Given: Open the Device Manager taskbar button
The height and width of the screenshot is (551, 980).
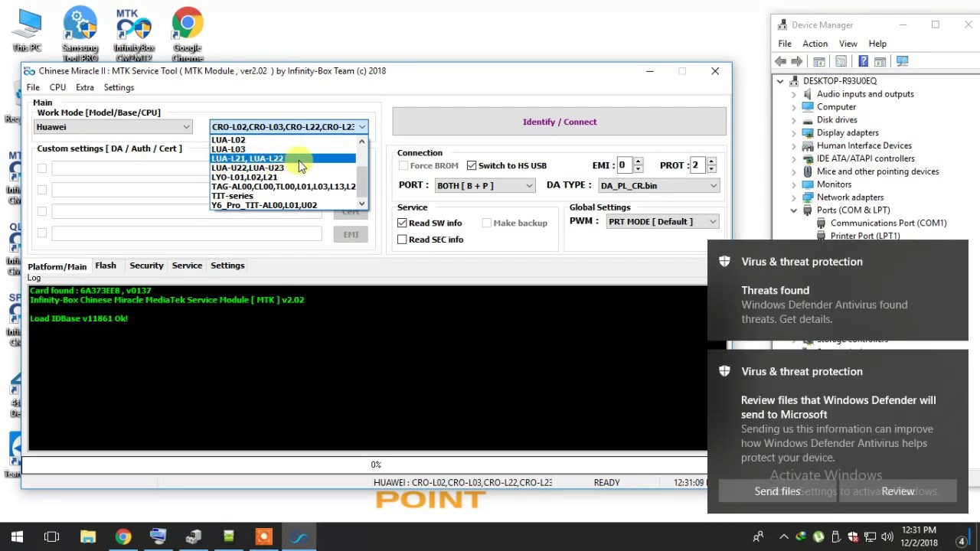Looking at the screenshot, I should pos(193,536).
